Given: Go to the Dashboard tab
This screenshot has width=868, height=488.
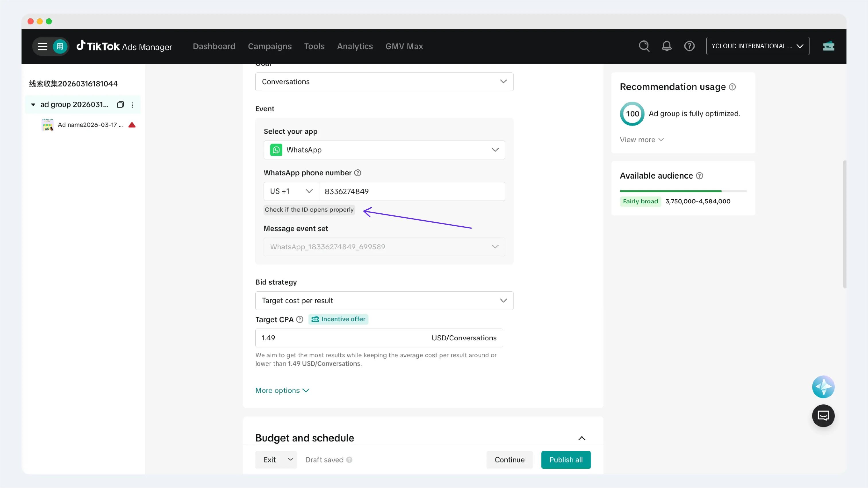Looking at the screenshot, I should coord(214,46).
